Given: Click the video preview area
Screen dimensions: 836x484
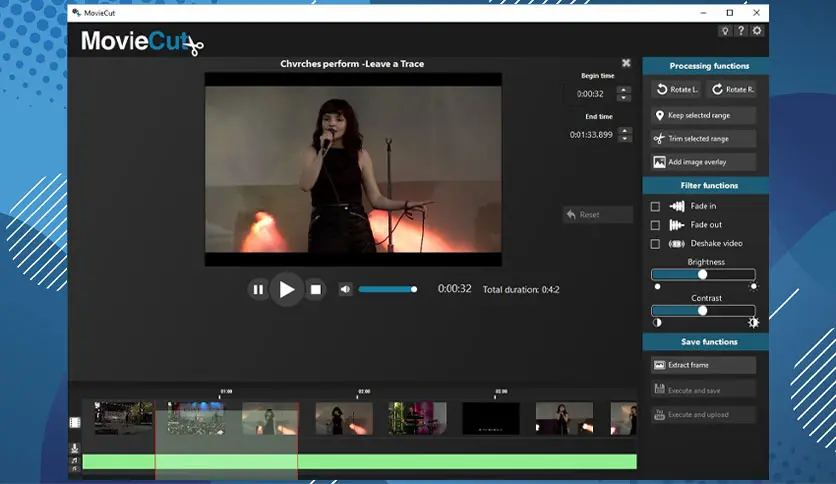Looking at the screenshot, I should [353, 169].
